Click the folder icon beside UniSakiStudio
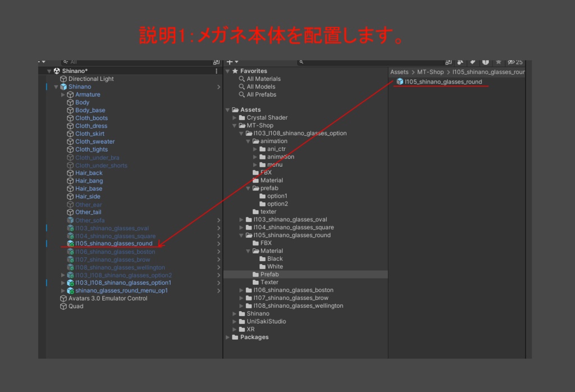This screenshot has height=392, width=575. [242, 322]
